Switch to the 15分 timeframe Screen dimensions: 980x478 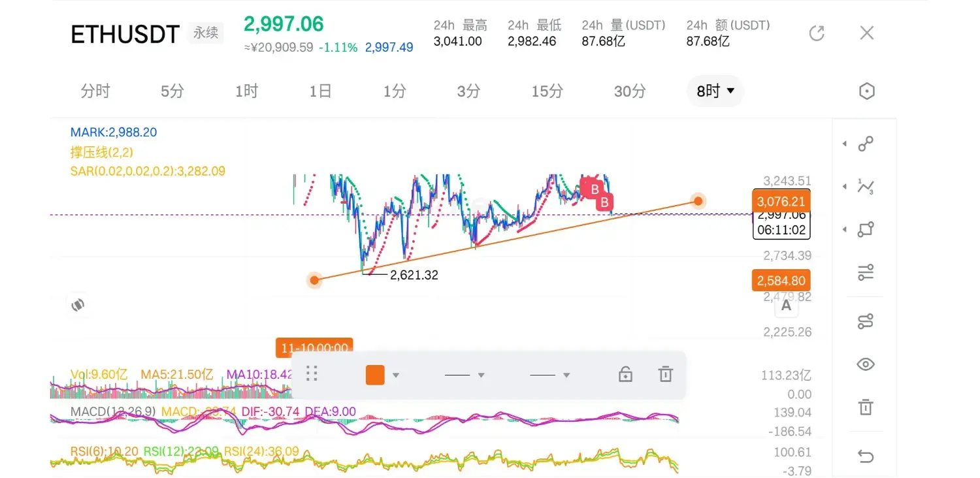click(x=547, y=91)
